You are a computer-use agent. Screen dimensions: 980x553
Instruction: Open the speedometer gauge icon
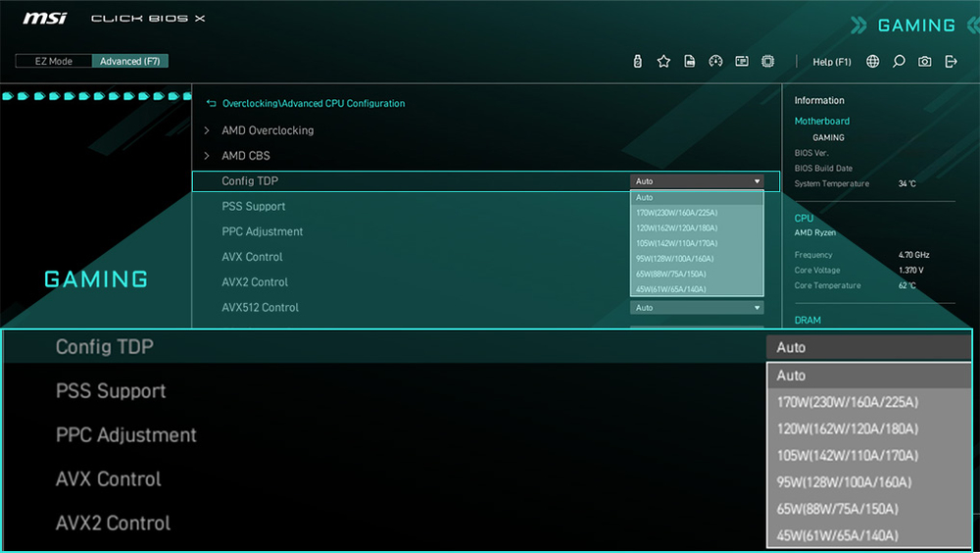715,62
